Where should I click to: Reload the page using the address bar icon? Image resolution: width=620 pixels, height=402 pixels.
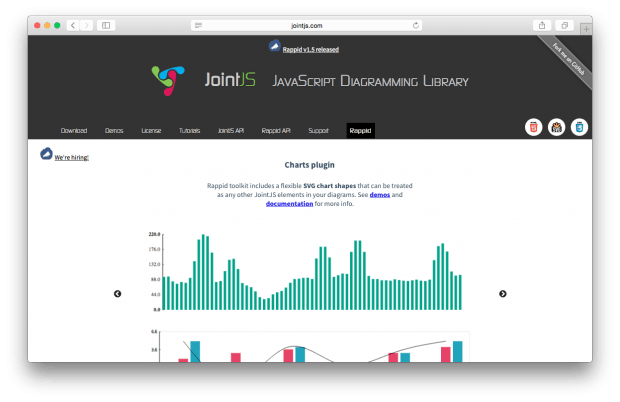coord(415,24)
